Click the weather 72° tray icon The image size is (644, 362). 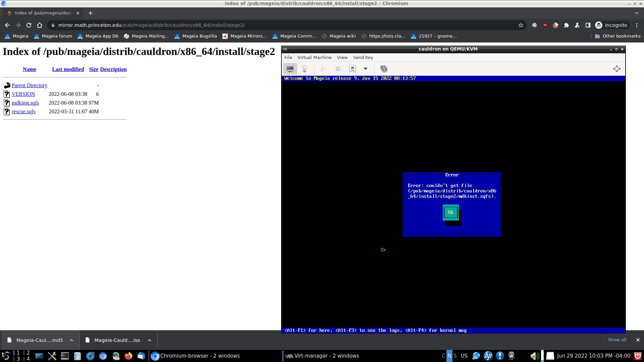512,356
